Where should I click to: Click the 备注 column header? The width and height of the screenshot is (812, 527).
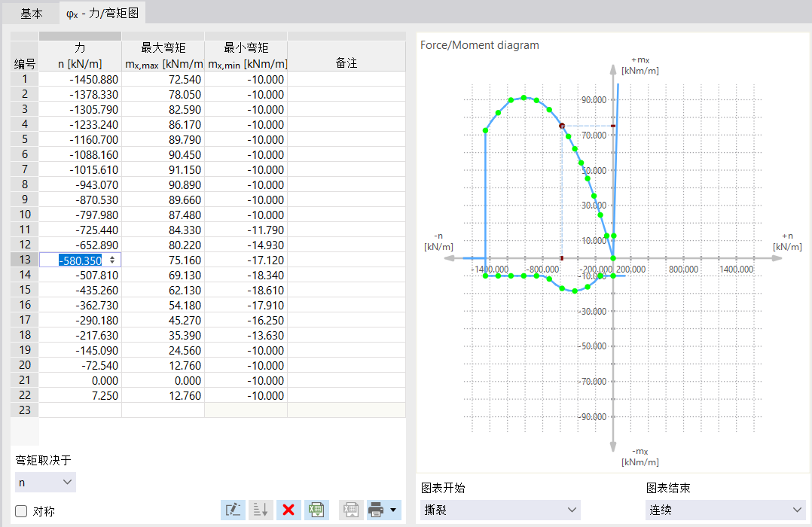(x=346, y=56)
